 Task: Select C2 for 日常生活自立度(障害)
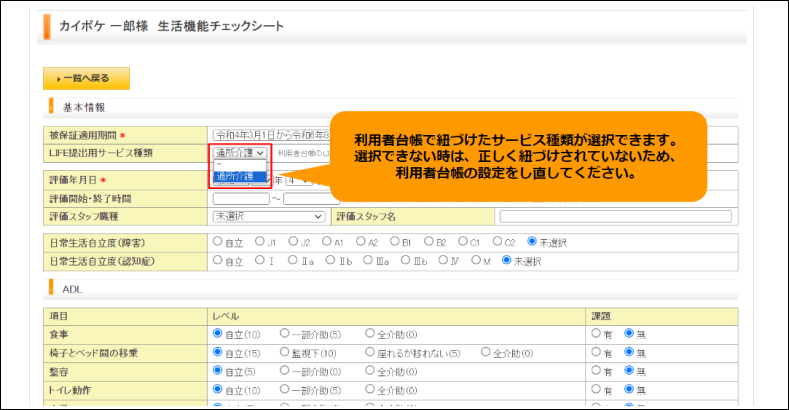[x=497, y=241]
